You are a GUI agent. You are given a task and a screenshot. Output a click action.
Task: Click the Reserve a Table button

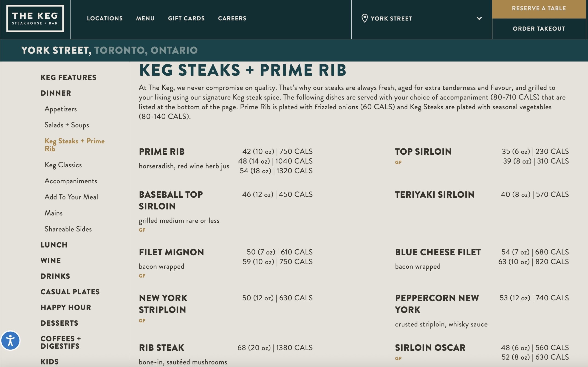click(539, 9)
